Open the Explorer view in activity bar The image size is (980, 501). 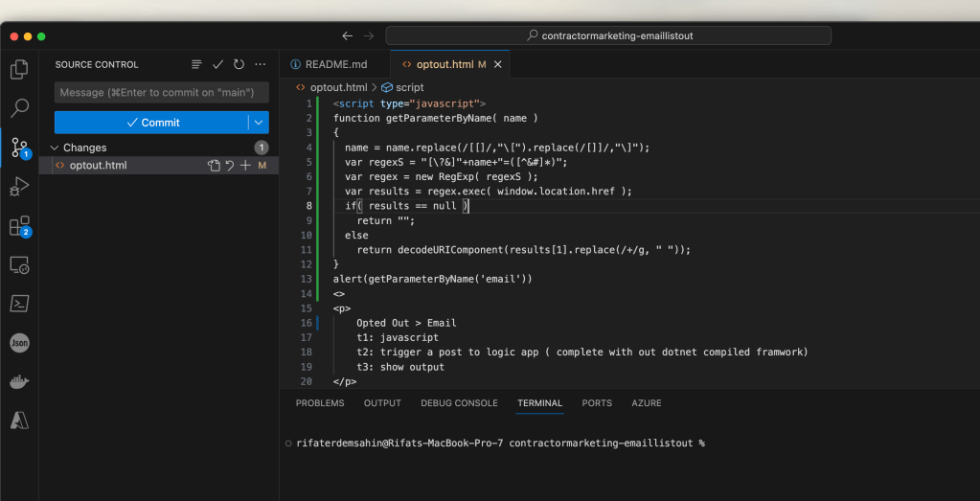[x=19, y=69]
